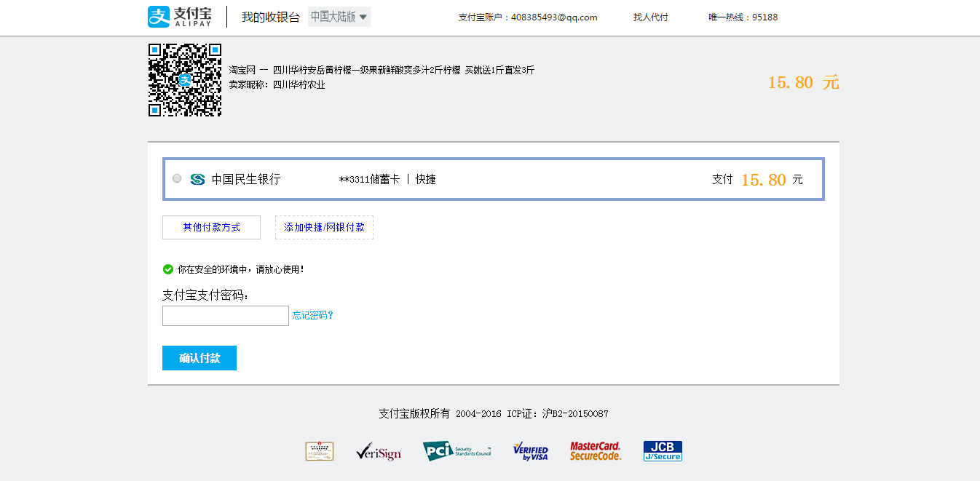The width and height of the screenshot is (980, 481).
Task: Click 我的收银台 heading
Action: [271, 17]
